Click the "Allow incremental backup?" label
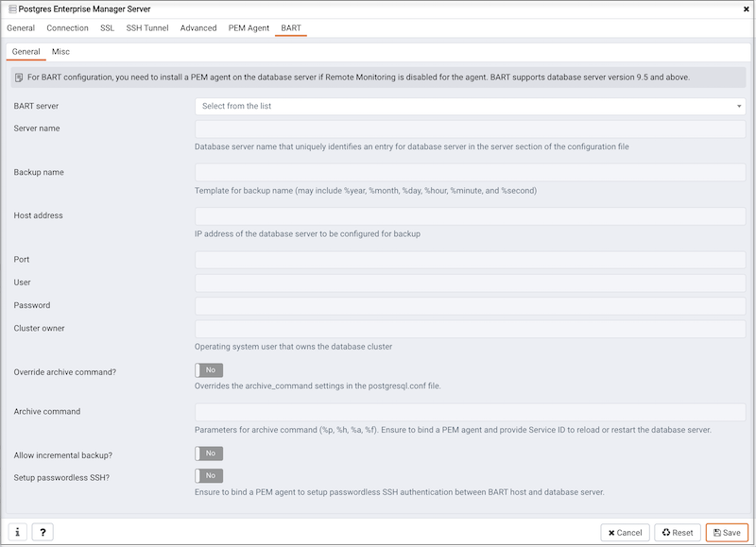Viewport: 756px width, 547px height. [x=62, y=455]
